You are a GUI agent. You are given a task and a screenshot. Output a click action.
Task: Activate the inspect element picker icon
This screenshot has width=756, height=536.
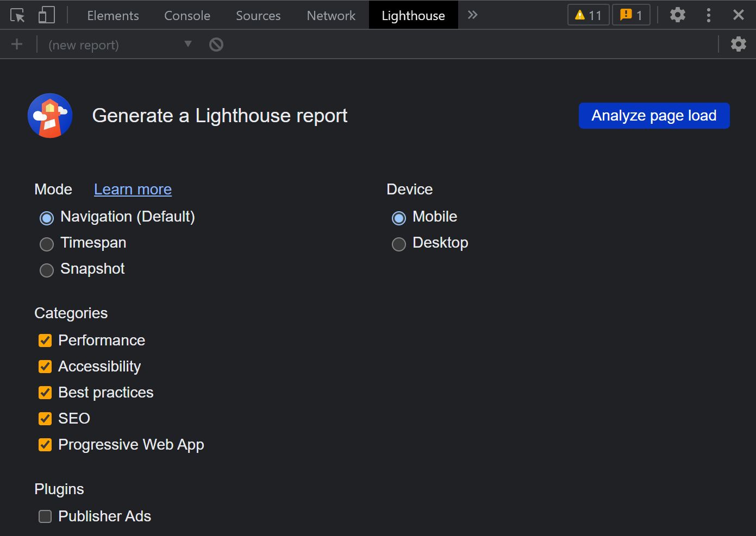coord(17,15)
